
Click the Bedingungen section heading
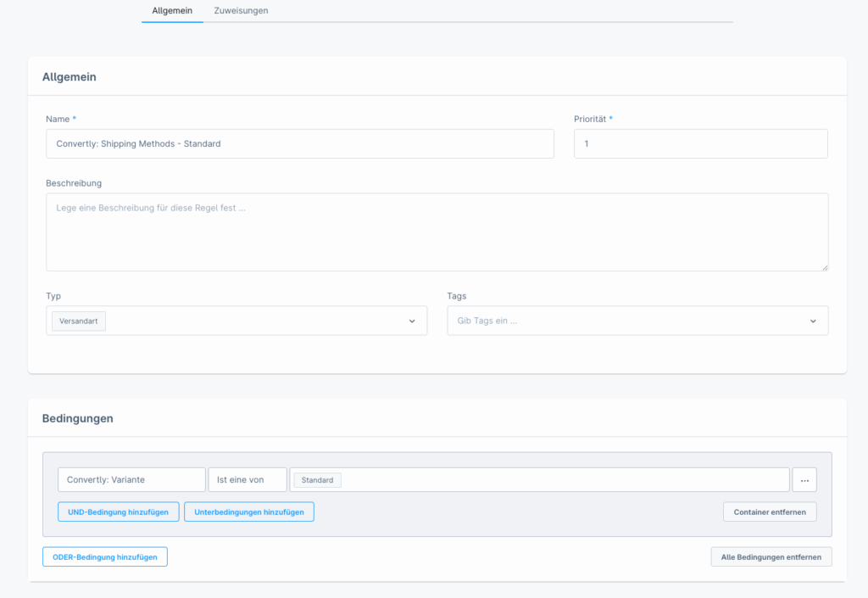77,419
